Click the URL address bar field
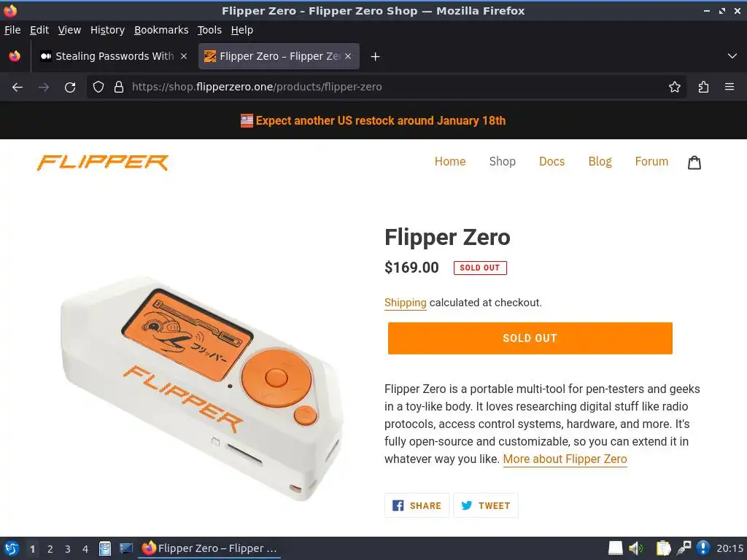747x560 pixels. (387, 87)
